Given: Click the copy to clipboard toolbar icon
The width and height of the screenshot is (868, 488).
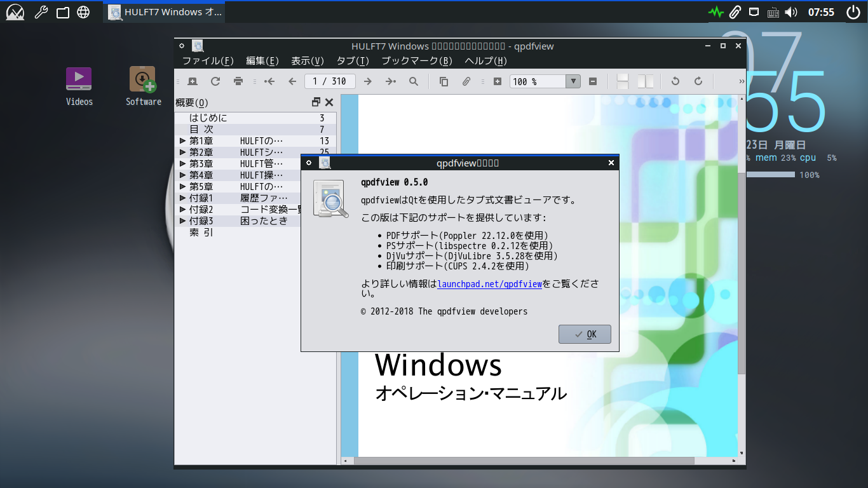Looking at the screenshot, I should [x=444, y=81].
